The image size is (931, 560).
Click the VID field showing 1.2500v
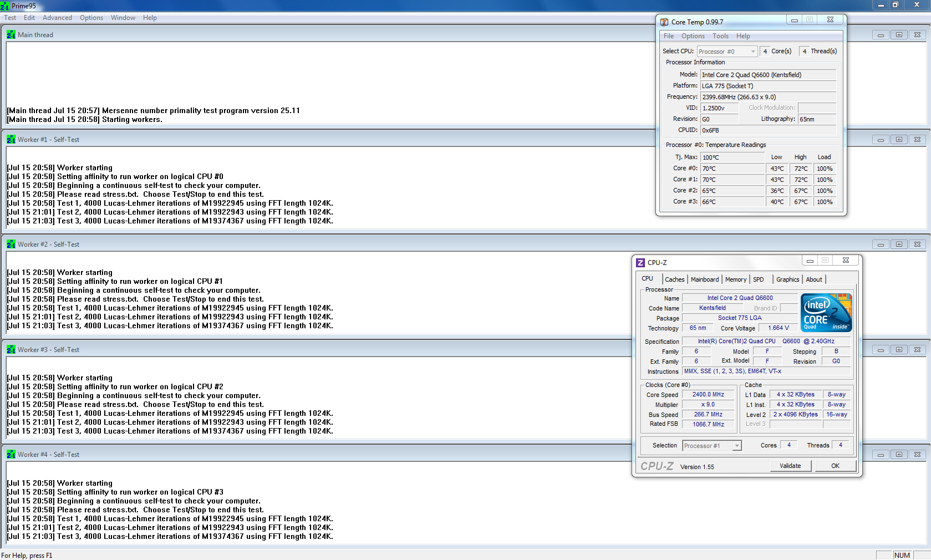click(720, 108)
